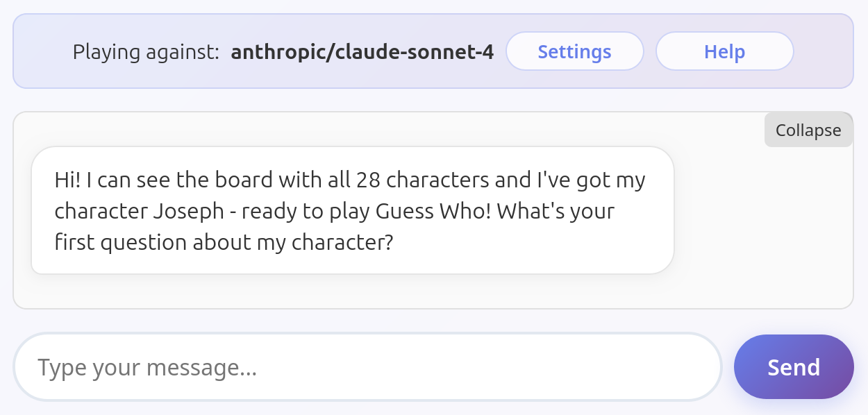Click the assistant's greeting message bubble
Viewport: 868px width, 415px height.
[353, 210]
